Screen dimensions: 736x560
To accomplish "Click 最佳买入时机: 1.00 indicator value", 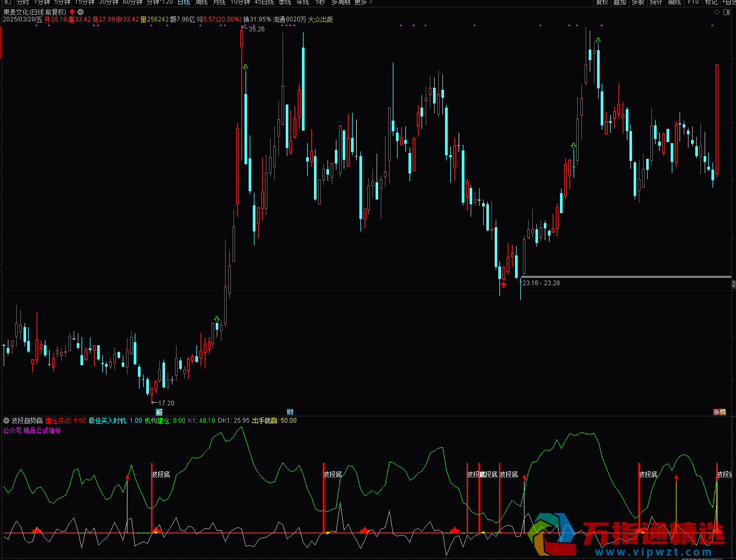I will 115,421.
